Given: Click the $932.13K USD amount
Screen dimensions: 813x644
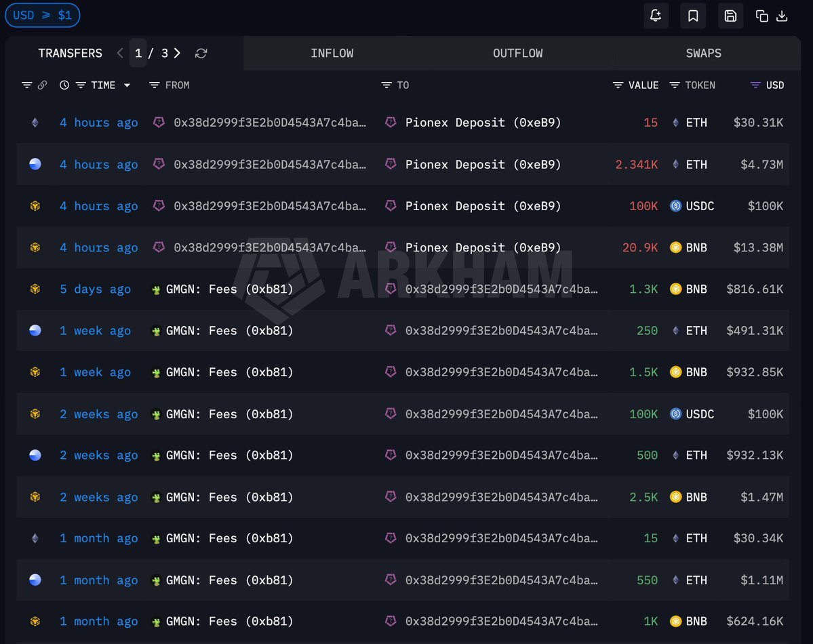Looking at the screenshot, I should (755, 455).
